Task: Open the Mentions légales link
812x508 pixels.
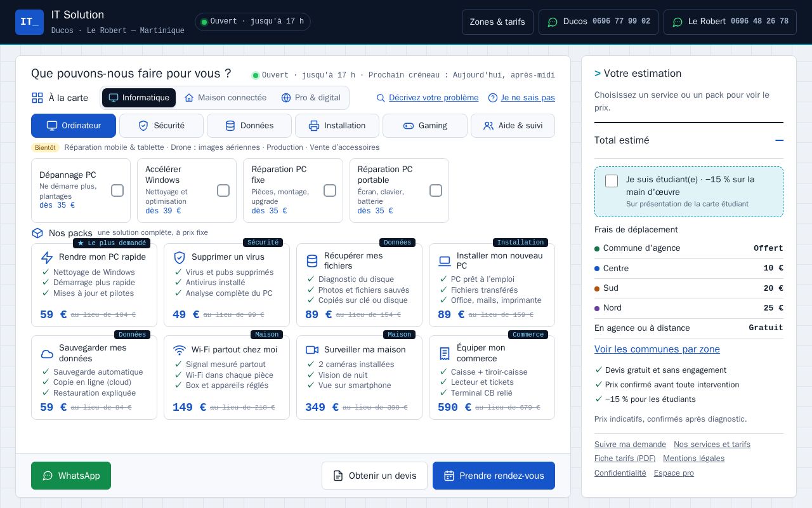Action: point(693,458)
